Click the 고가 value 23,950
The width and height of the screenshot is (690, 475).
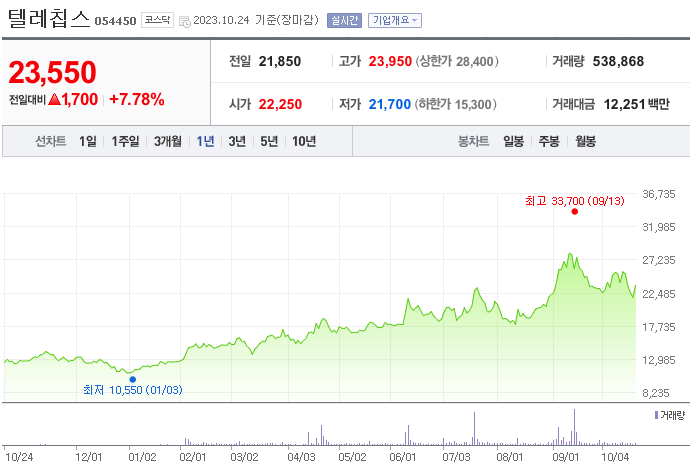pos(390,61)
